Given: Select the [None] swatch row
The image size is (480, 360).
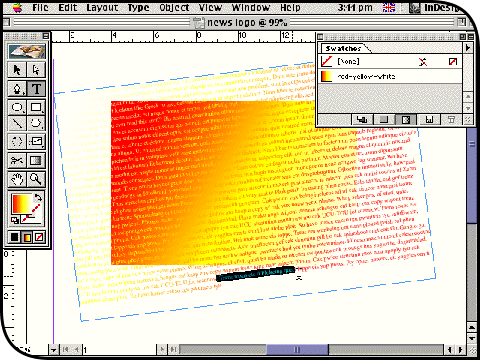Looking at the screenshot, I should 390,62.
